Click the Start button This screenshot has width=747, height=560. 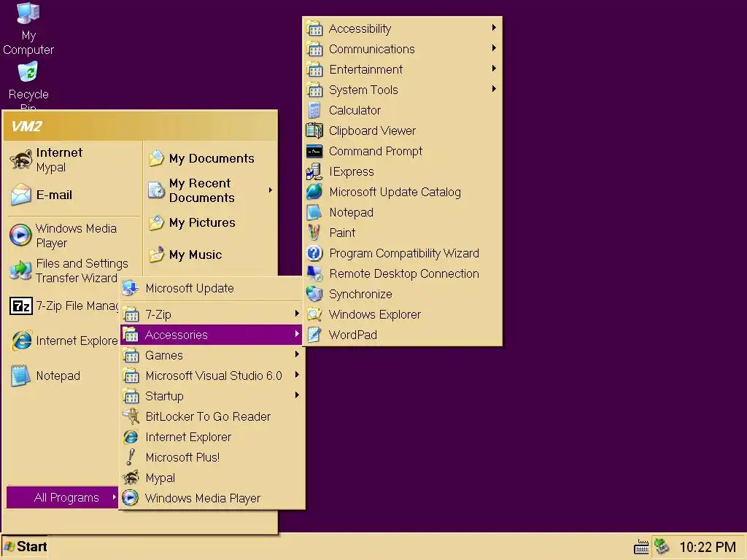coord(26,547)
